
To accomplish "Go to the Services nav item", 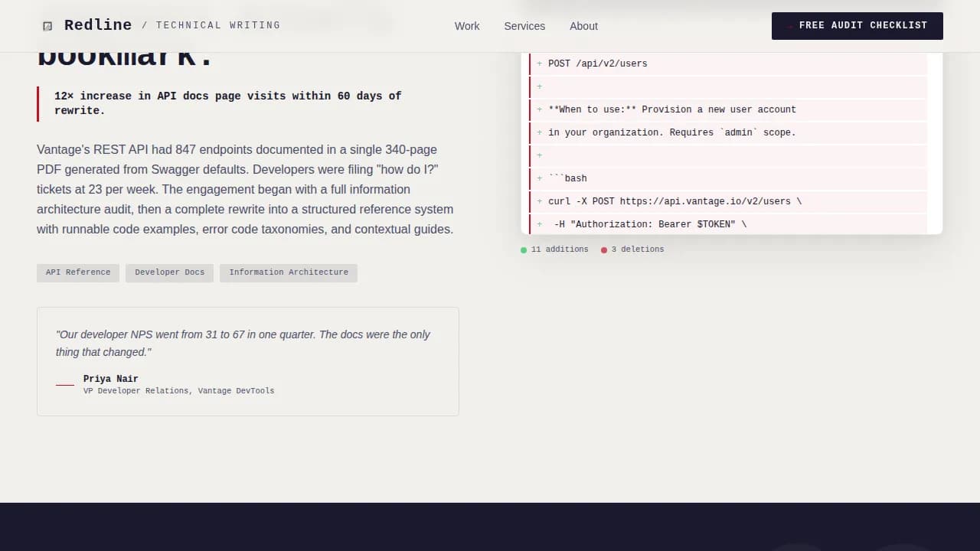I will point(524,26).
